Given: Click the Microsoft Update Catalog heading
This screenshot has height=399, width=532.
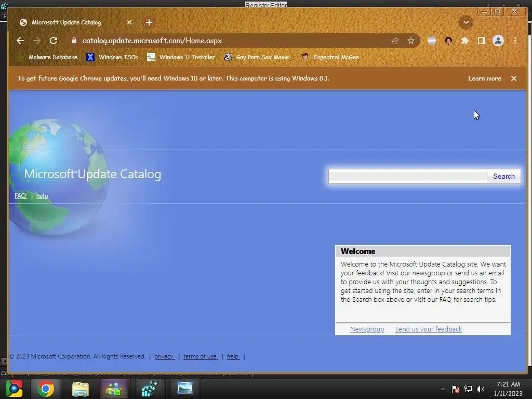Looking at the screenshot, I should (92, 174).
